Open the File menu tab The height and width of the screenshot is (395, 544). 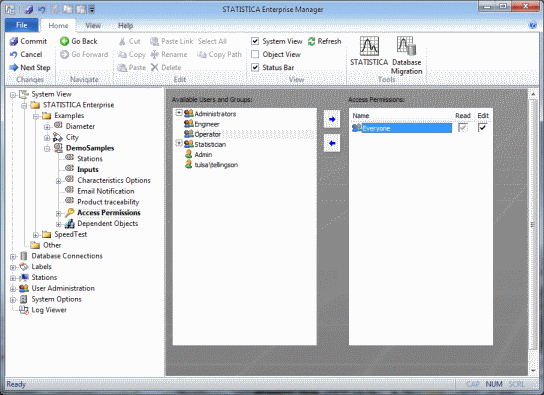pos(22,25)
